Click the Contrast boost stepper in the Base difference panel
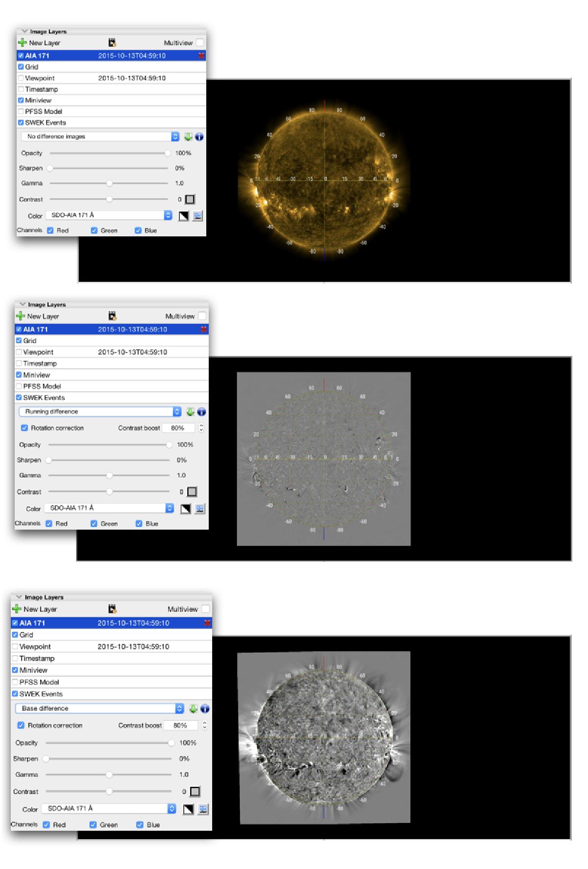588x869 pixels. tap(204, 725)
